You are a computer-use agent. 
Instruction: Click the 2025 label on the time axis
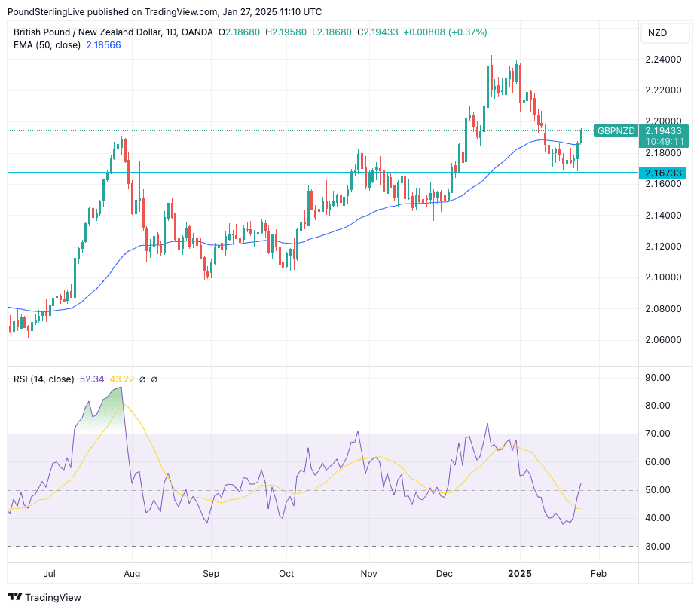click(519, 574)
